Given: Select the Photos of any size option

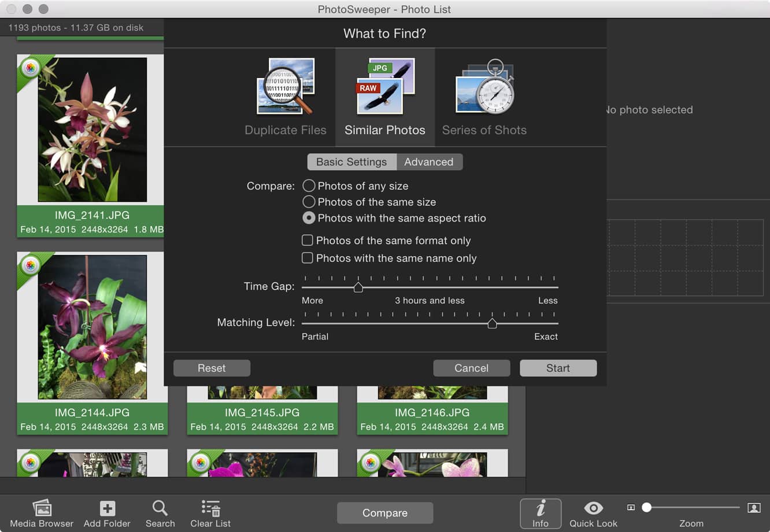Looking at the screenshot, I should 309,186.
